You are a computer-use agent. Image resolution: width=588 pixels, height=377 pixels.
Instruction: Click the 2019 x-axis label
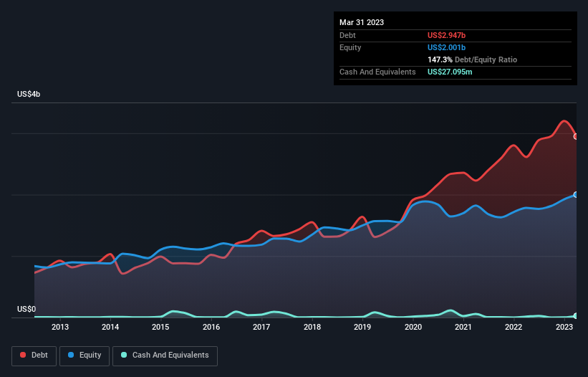(x=362, y=327)
